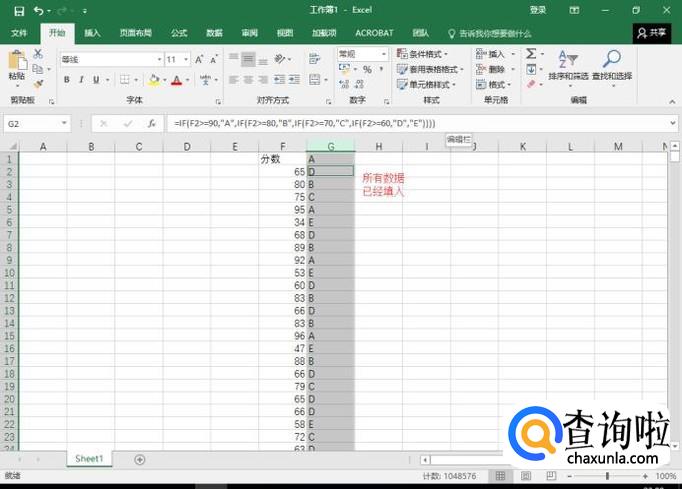Apply red font color A
Image resolution: width=682 pixels, height=489 pixels.
point(176,80)
